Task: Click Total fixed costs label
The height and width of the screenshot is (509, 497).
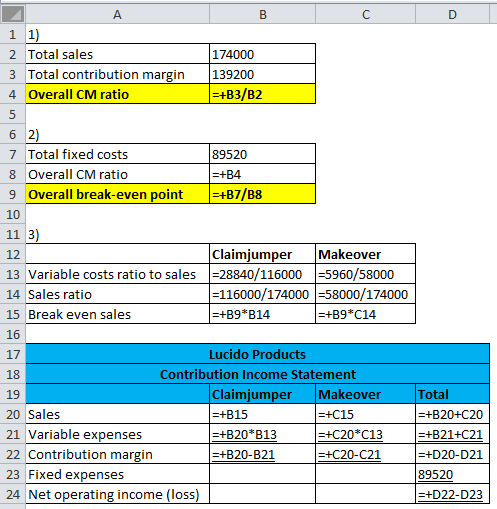Action: (x=118, y=154)
